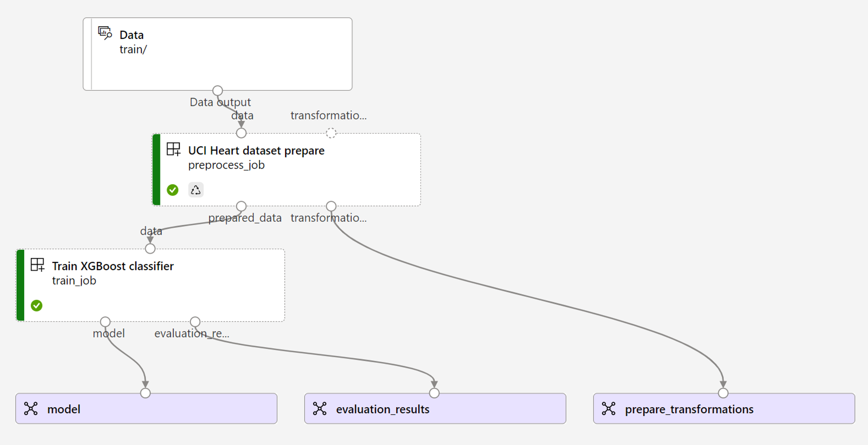Click the prepare_transformations output node icon

(x=609, y=409)
